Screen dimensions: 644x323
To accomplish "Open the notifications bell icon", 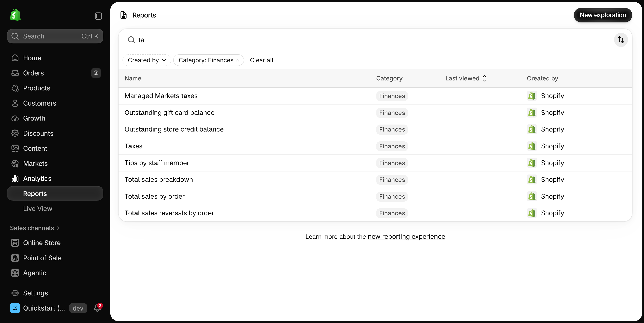I will (97, 308).
